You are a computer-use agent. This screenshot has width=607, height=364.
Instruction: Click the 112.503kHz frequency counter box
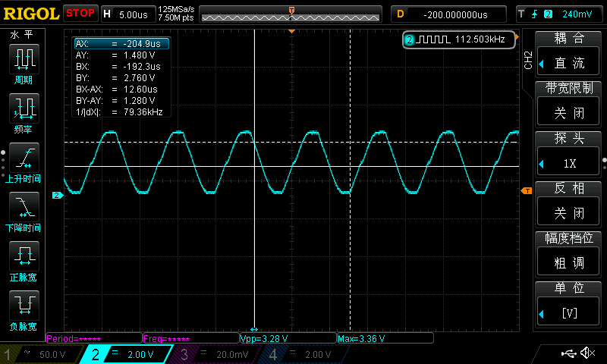[460, 39]
